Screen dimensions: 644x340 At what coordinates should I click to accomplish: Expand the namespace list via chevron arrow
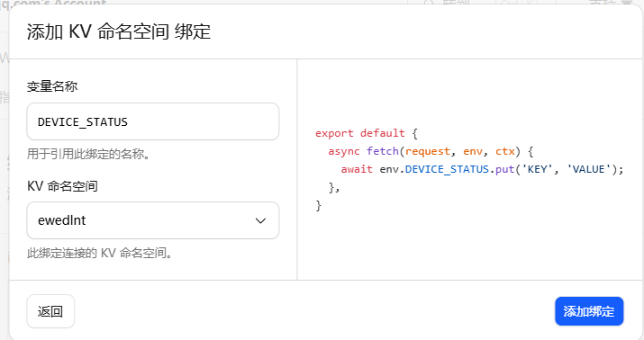(x=260, y=220)
